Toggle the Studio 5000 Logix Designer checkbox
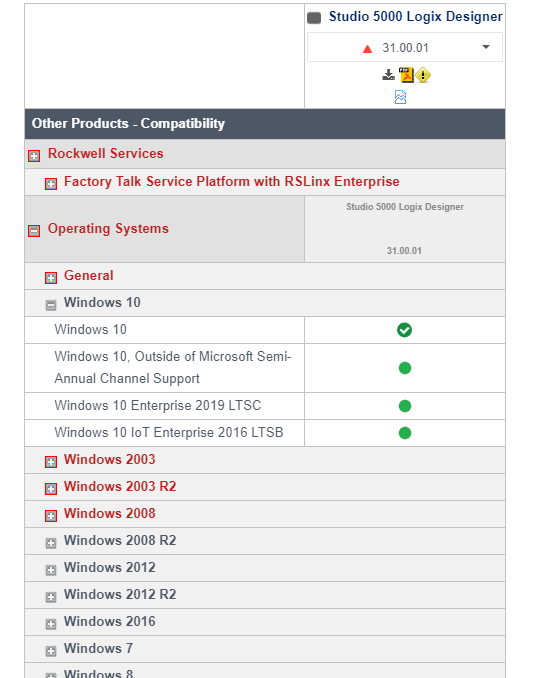The image size is (556, 678). pos(314,18)
